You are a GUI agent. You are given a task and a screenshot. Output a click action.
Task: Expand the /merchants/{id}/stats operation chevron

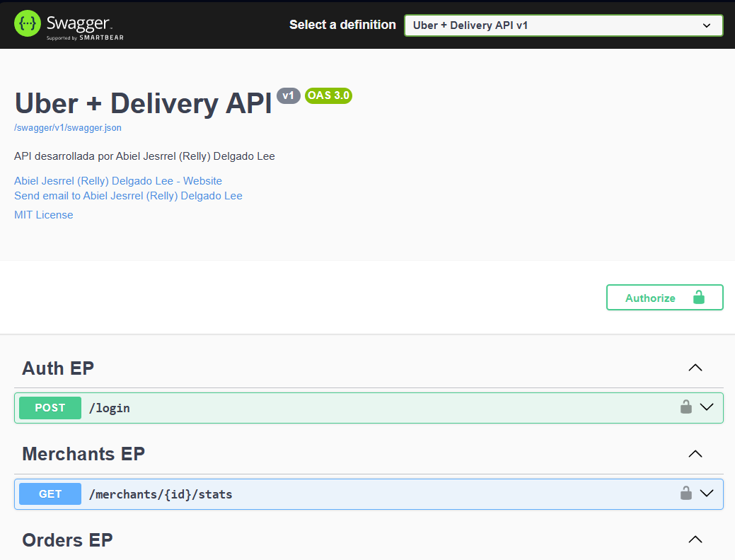coord(707,493)
